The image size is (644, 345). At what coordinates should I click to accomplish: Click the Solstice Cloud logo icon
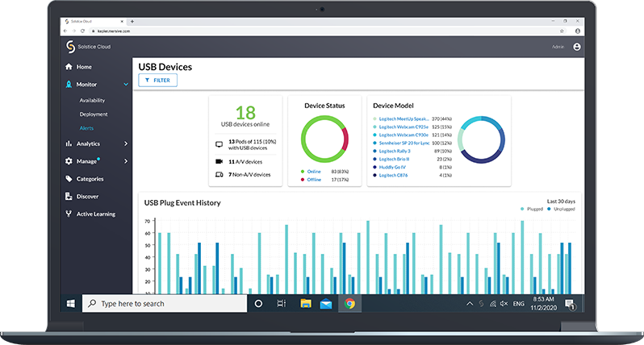pyautogui.click(x=70, y=47)
